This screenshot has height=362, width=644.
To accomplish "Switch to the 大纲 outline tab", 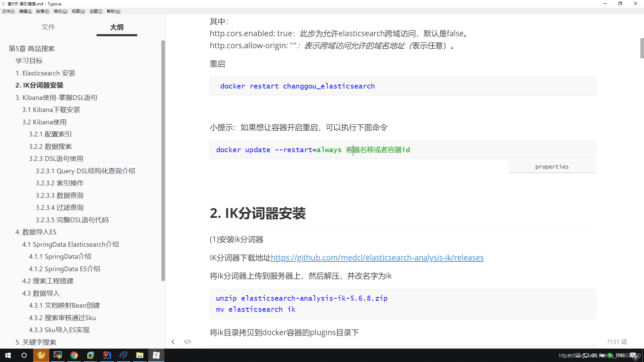I will 117,27.
